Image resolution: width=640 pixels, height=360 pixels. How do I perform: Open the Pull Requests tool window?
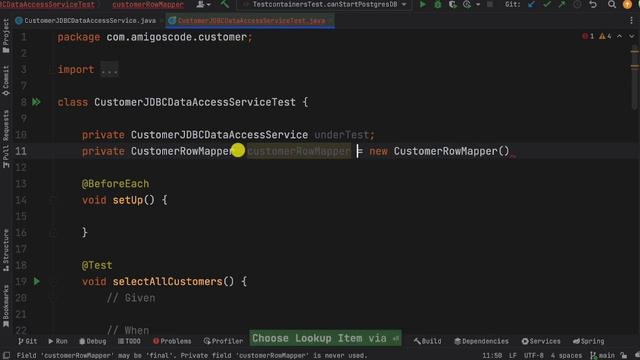point(6,139)
